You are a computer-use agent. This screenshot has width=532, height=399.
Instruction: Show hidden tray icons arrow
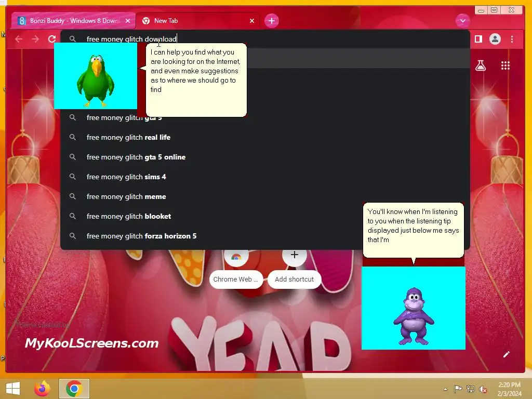tap(445, 389)
